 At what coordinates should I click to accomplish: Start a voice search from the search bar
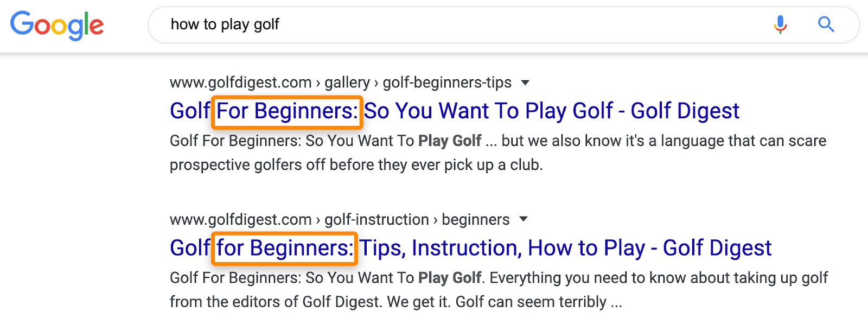tap(780, 24)
